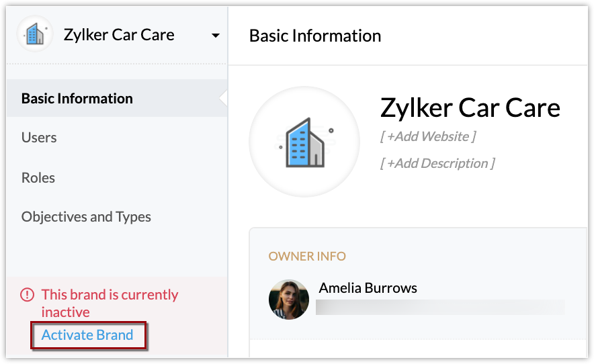Click the blurred owner email line

pos(440,308)
